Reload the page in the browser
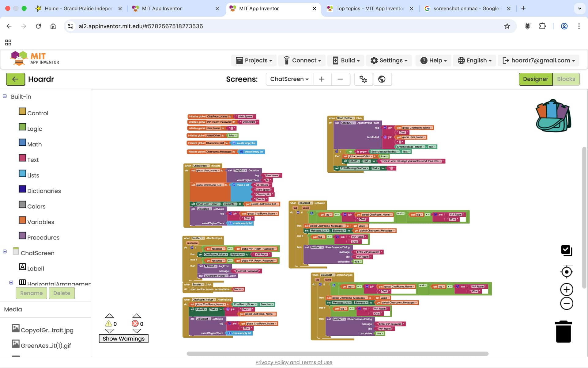Screen dimensions: 588x368 38,26
